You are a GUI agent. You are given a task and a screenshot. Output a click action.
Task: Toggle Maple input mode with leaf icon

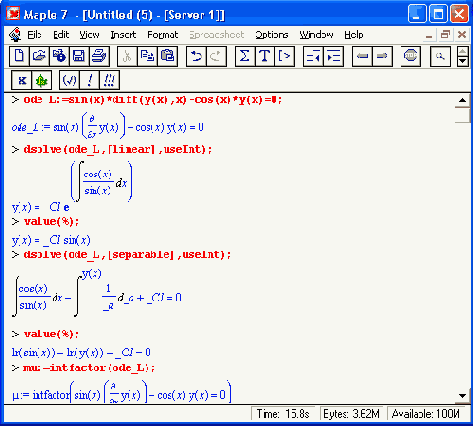(42, 80)
